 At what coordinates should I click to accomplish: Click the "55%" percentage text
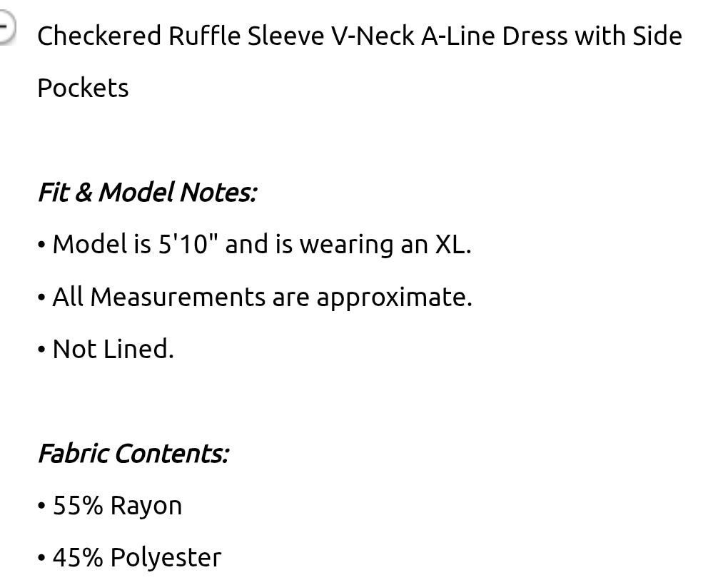[79, 506]
